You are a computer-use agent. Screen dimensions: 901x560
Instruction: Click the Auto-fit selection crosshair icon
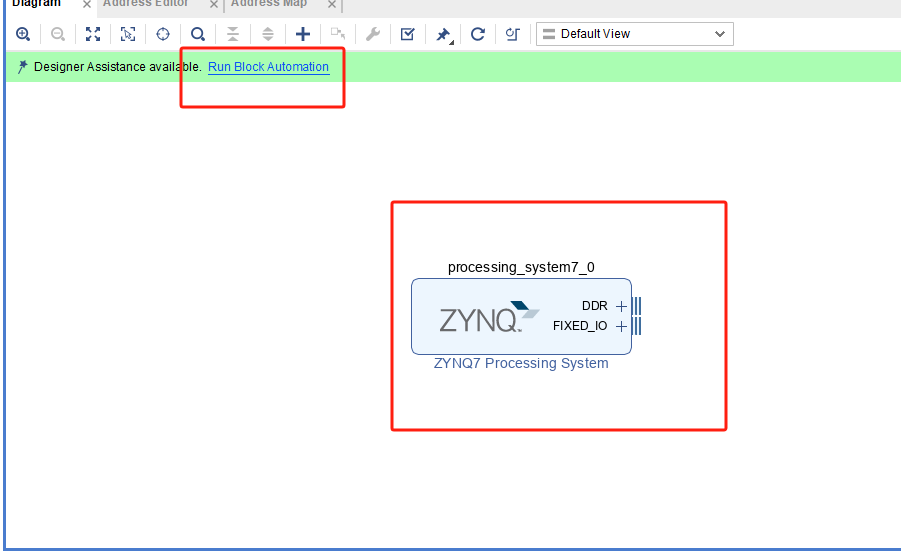click(x=163, y=34)
